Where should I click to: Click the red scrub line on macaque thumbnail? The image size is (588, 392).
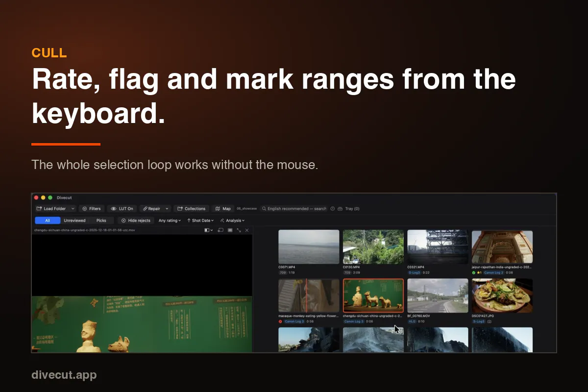[x=306, y=296]
